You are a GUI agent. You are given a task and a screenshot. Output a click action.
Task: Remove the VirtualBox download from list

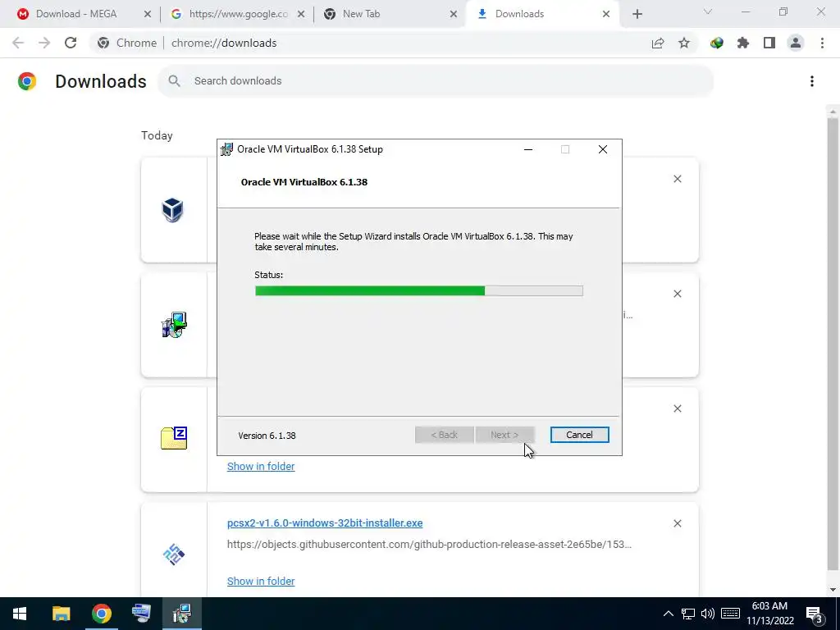click(x=678, y=179)
